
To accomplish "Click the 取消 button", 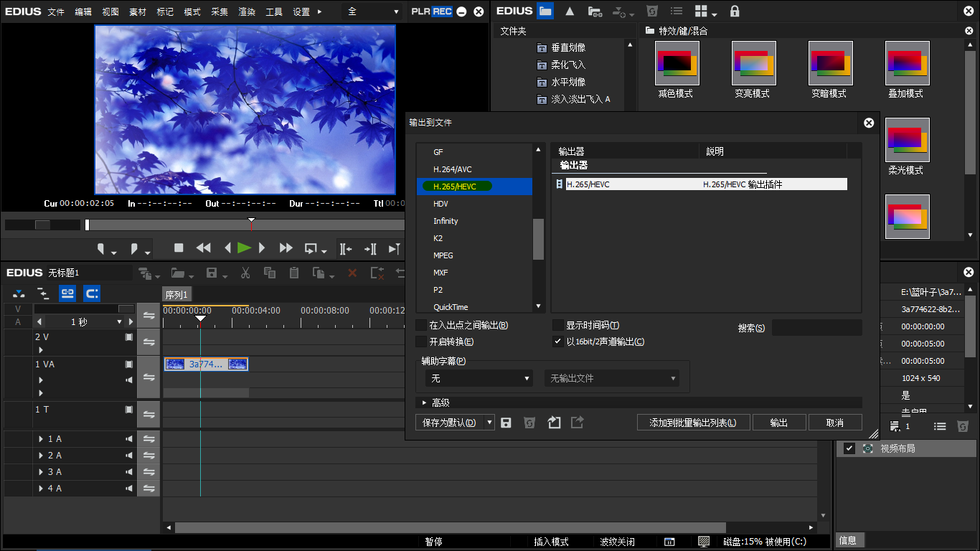I will coord(835,423).
